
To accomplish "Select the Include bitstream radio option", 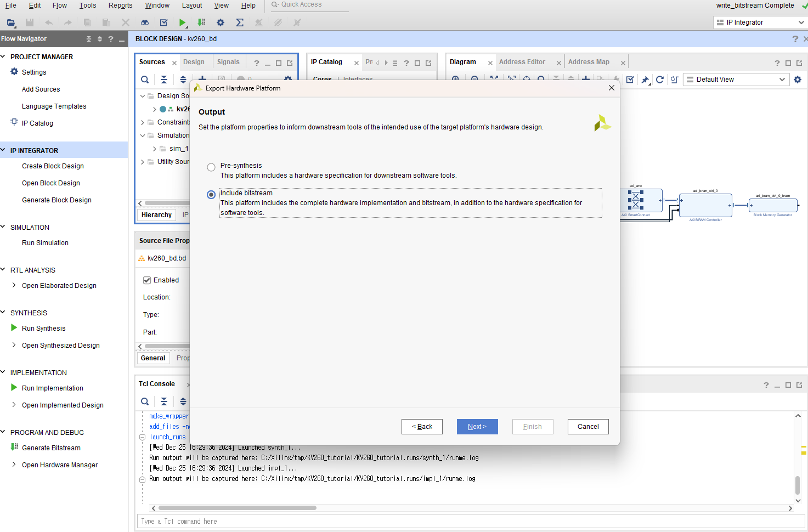I will [211, 195].
